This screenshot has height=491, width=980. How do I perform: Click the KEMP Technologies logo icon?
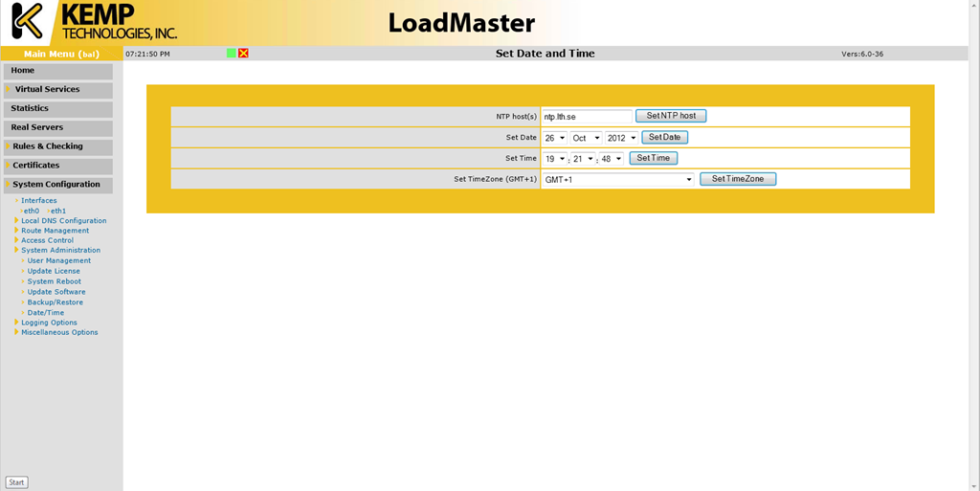pyautogui.click(x=28, y=21)
